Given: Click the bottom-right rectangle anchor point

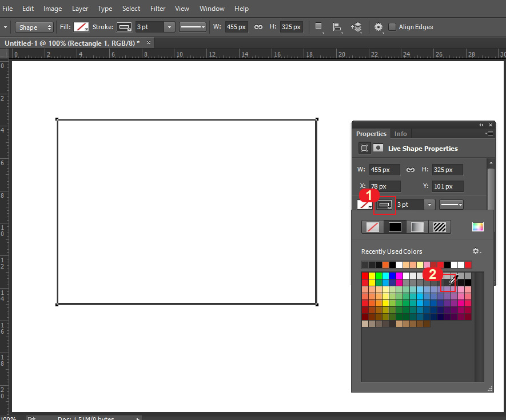Looking at the screenshot, I should 317,305.
